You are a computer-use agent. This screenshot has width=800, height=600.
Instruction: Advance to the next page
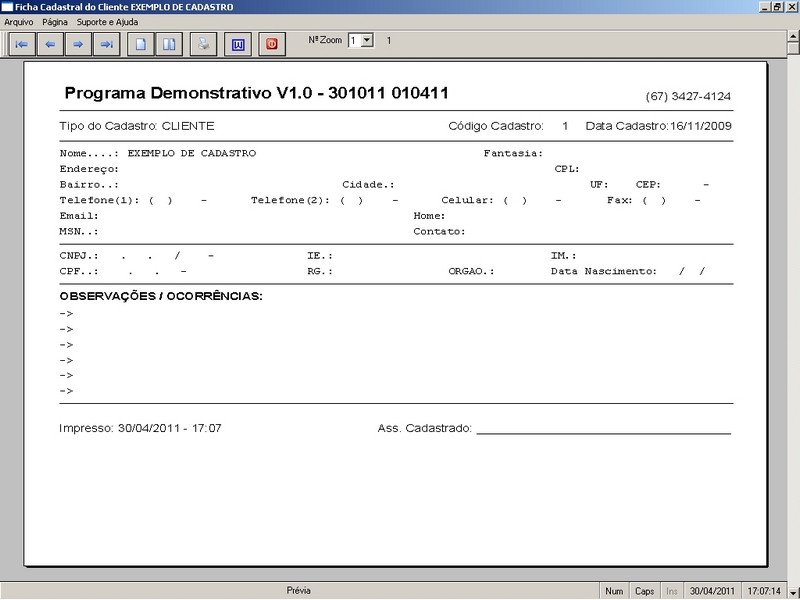tap(77, 44)
